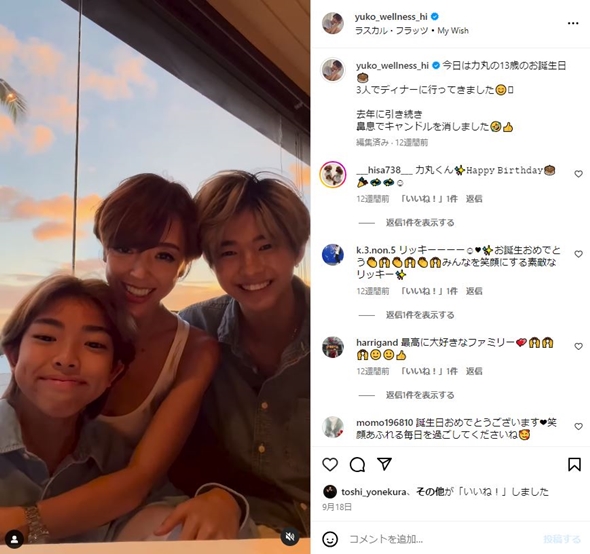View the toshi_yonekura likes list

[x=374, y=492]
